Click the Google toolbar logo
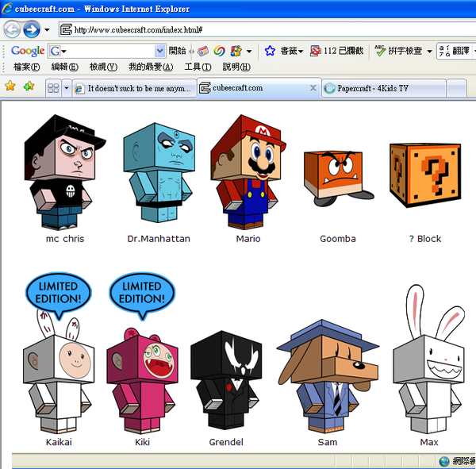The image size is (476, 469). tap(28, 51)
